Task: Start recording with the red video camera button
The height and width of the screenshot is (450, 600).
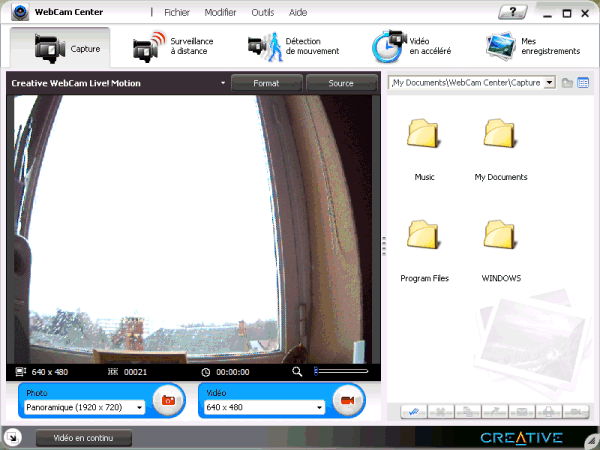Action: (x=347, y=402)
